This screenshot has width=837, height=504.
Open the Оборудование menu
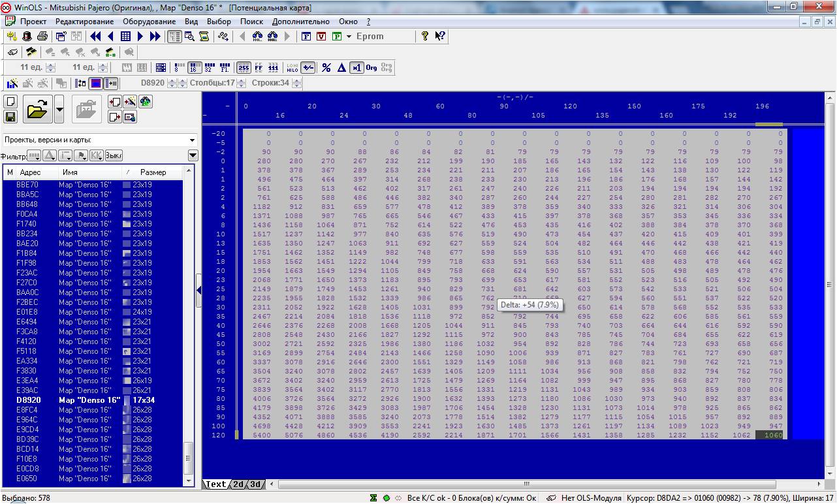coord(149,22)
